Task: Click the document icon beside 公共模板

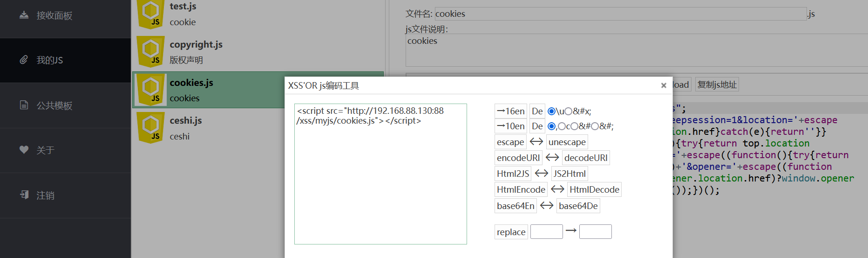Action: [x=24, y=105]
